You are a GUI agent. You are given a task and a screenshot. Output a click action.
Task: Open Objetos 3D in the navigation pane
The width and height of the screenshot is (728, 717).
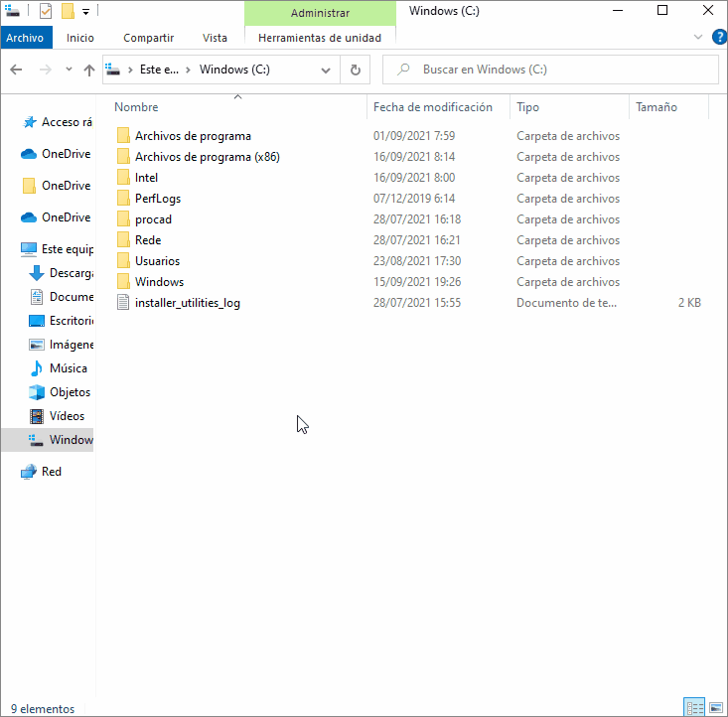59,392
